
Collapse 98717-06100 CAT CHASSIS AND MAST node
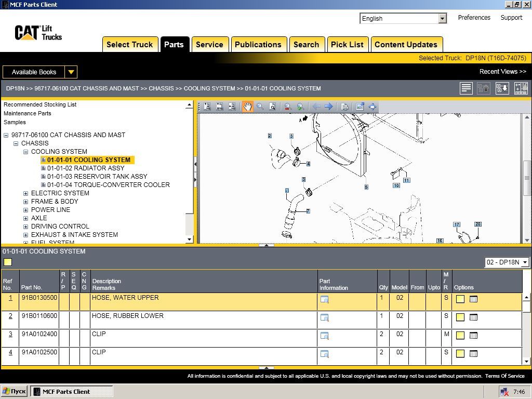(x=6, y=135)
